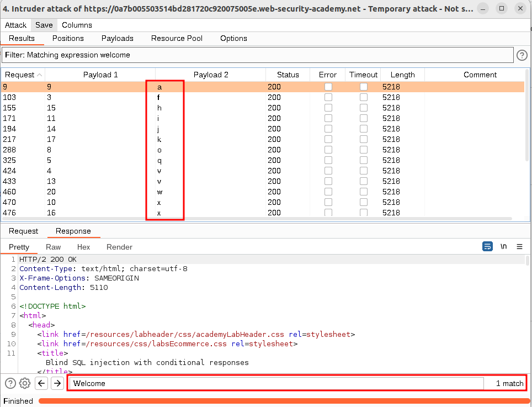Viewport: 532px width, 407px height.
Task: Tick Error checkbox for request 9
Action: click(328, 87)
